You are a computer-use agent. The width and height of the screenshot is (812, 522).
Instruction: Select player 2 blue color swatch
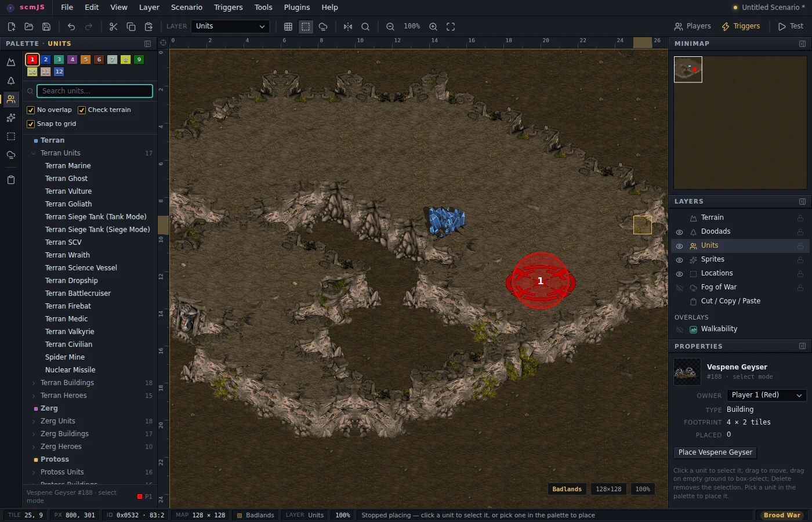[x=46, y=60]
